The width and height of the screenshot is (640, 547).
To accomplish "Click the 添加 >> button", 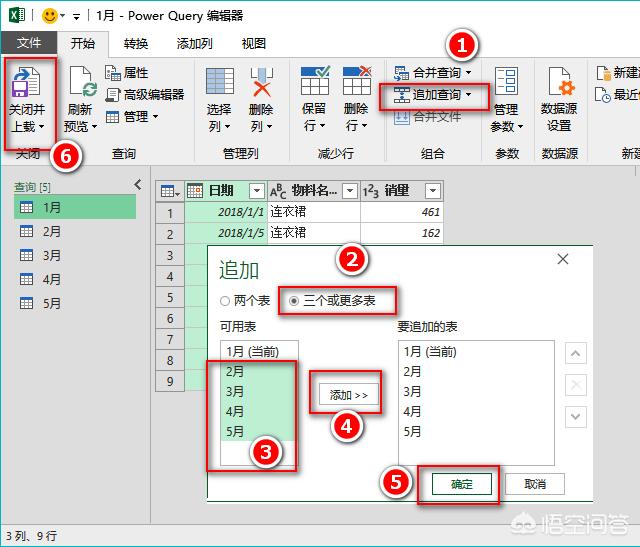I will 349,395.
